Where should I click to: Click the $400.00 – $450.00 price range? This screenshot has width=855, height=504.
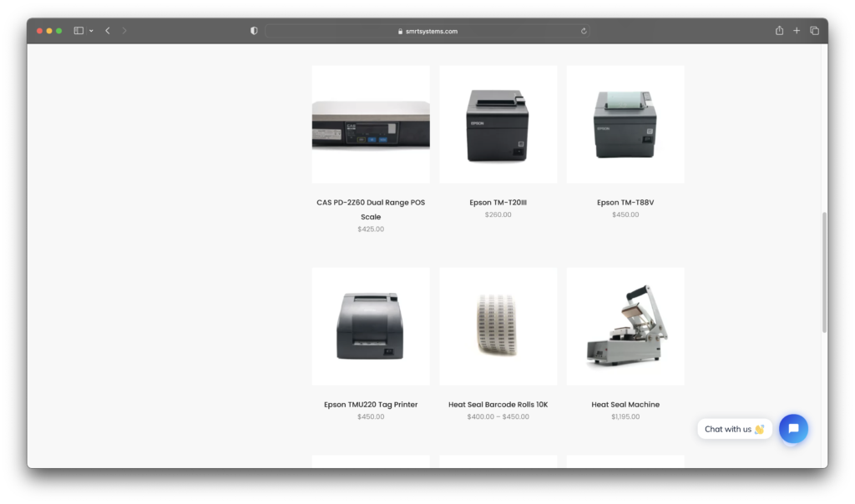pyautogui.click(x=498, y=417)
